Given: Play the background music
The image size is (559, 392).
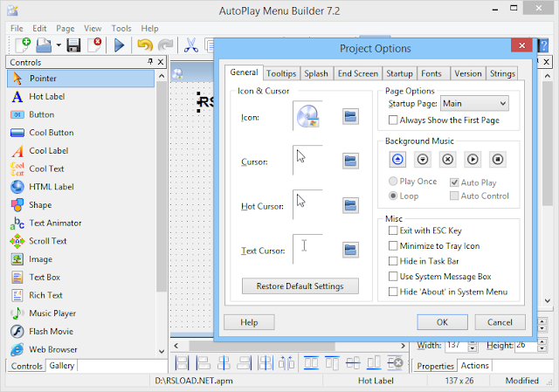Looking at the screenshot, I should [x=473, y=159].
